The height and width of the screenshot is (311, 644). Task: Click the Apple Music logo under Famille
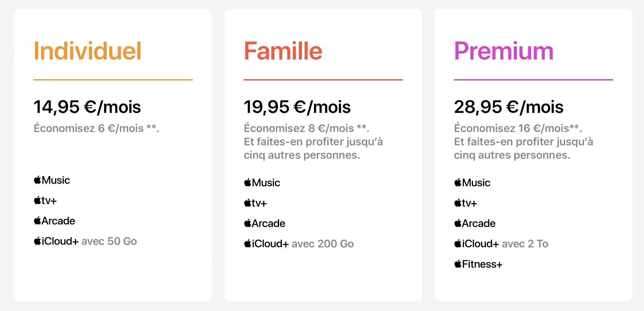pyautogui.click(x=262, y=183)
